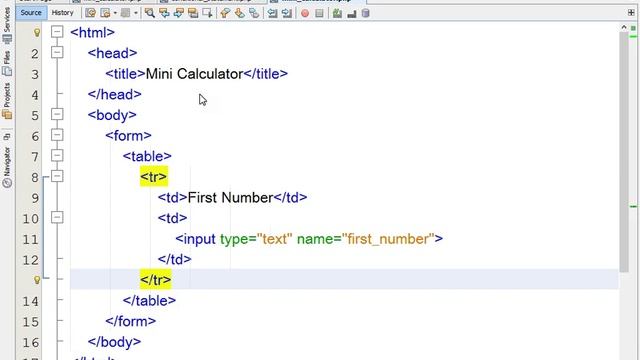
Task: Click the navigate Back toolbar icon
Action: coord(105,13)
